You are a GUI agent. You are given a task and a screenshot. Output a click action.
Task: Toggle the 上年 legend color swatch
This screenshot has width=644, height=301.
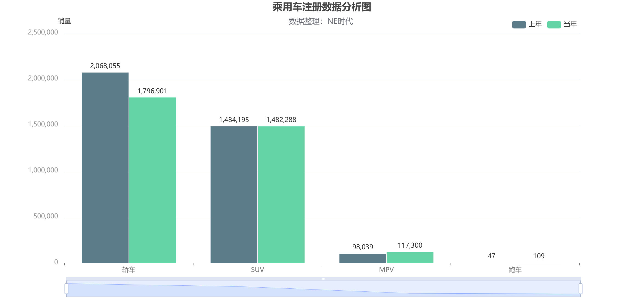519,24
